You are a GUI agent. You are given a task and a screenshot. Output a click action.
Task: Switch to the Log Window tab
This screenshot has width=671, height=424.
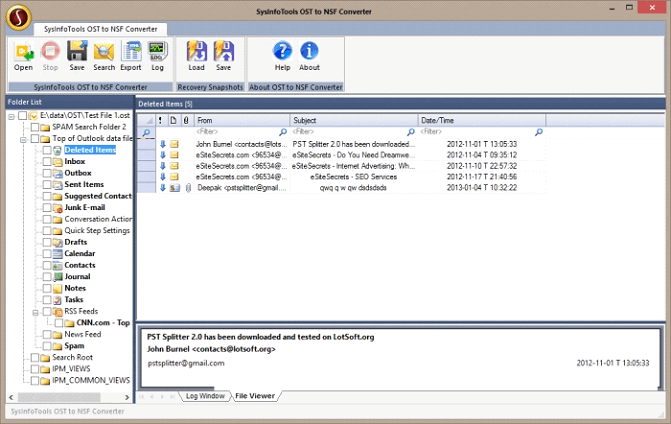click(205, 396)
